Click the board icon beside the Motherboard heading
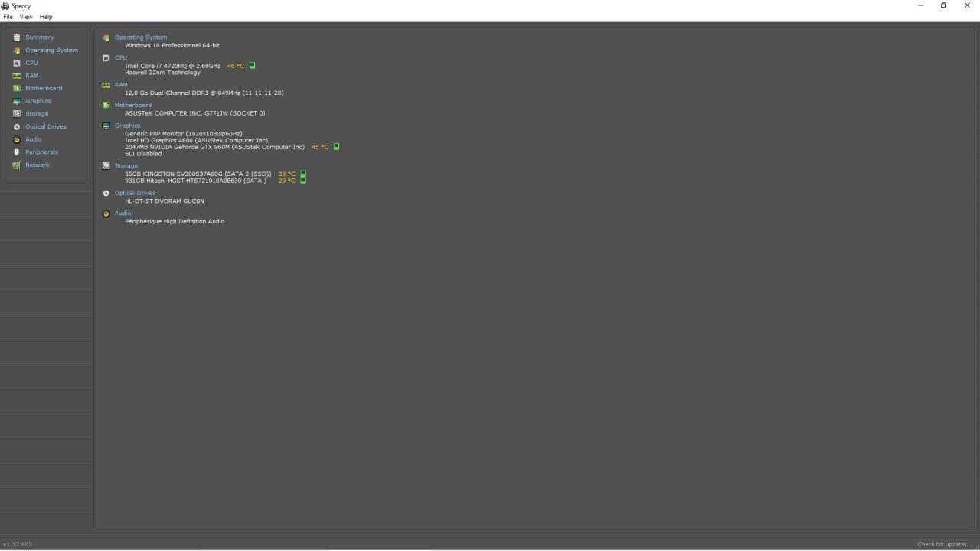This screenshot has width=980, height=551. (106, 105)
